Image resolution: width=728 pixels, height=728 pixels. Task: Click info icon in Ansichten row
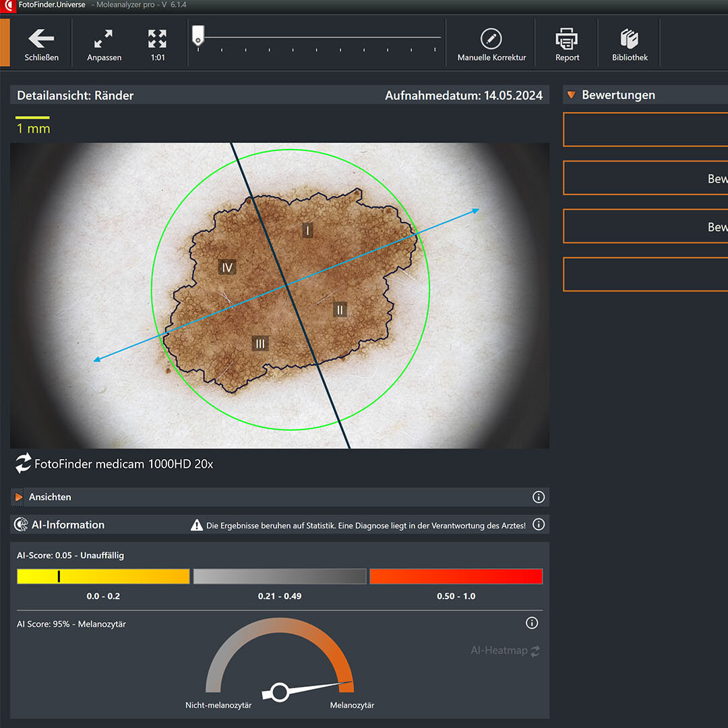tap(539, 497)
